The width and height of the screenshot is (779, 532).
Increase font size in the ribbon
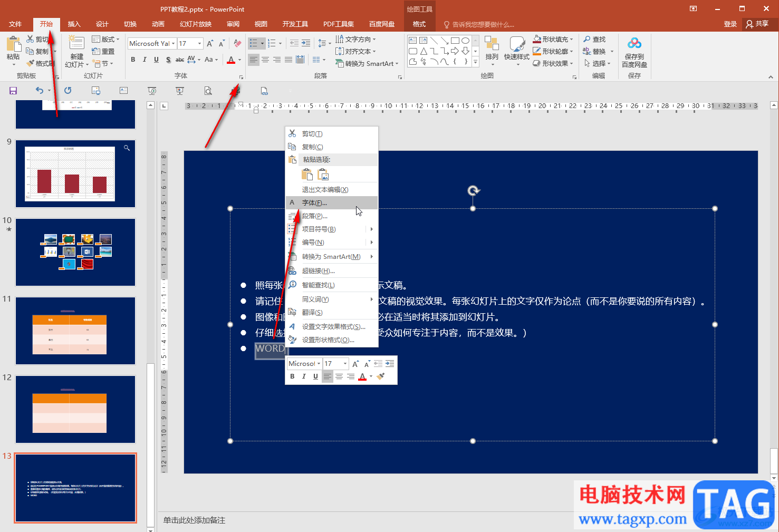[x=210, y=44]
